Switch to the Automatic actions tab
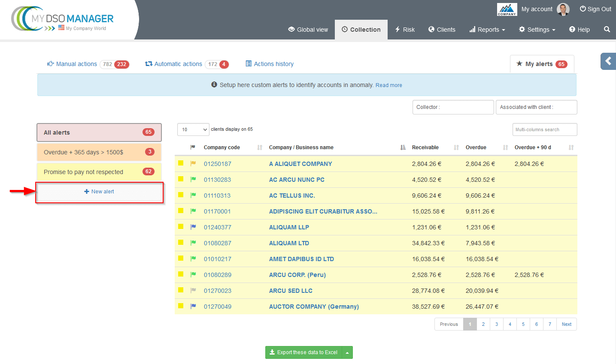 pyautogui.click(x=178, y=64)
